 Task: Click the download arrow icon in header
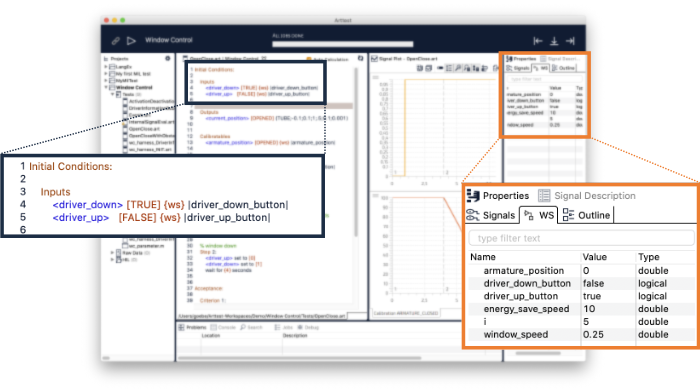(x=554, y=41)
